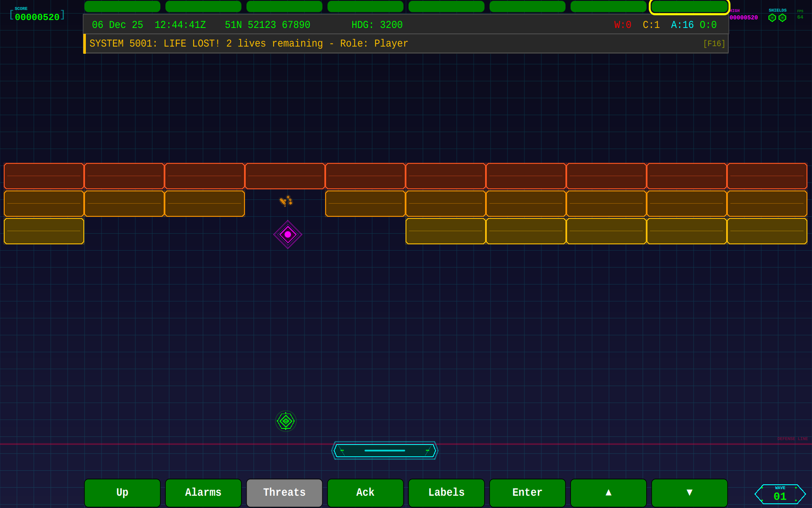
Task: Click the first shield hexagon icon
Action: (x=772, y=18)
